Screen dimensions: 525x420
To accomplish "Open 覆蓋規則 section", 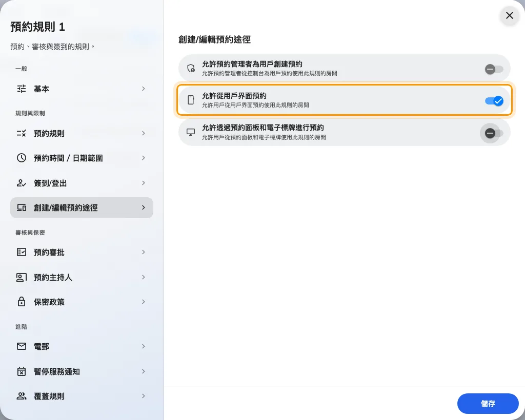I will coord(82,396).
